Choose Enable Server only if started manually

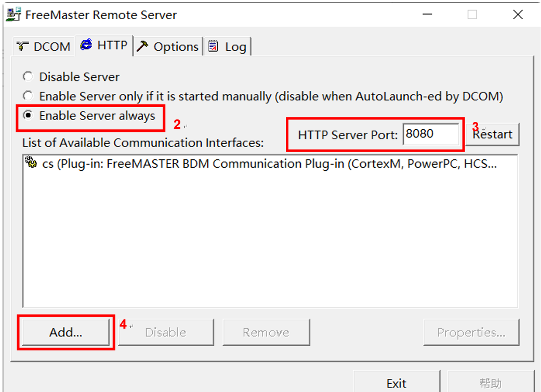tap(28, 96)
